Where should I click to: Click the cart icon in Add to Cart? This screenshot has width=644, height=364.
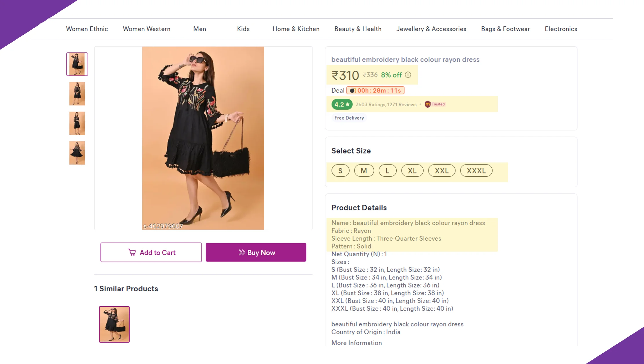click(x=132, y=253)
